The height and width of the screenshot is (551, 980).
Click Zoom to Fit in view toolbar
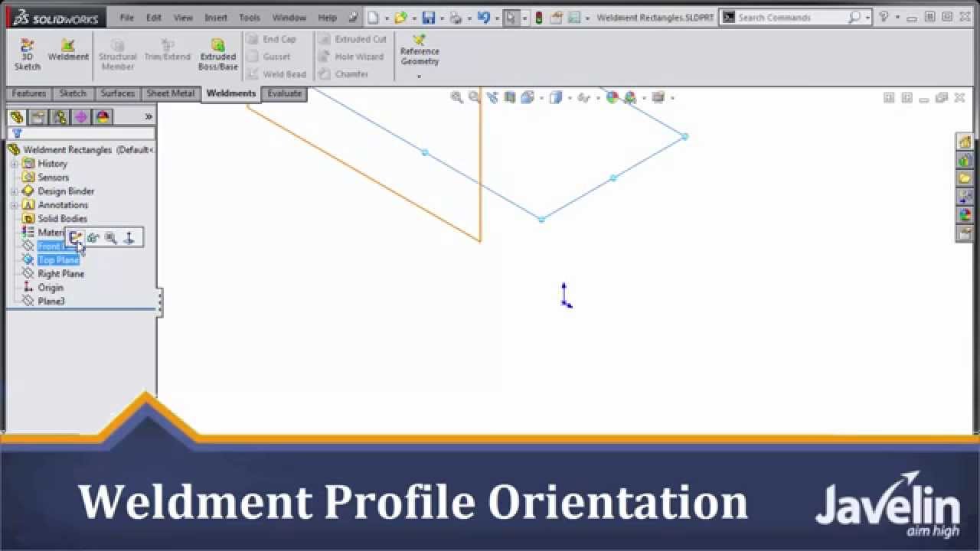(x=456, y=97)
